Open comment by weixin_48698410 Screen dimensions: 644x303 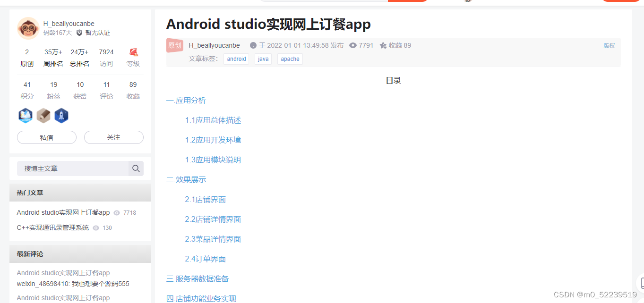point(73,284)
